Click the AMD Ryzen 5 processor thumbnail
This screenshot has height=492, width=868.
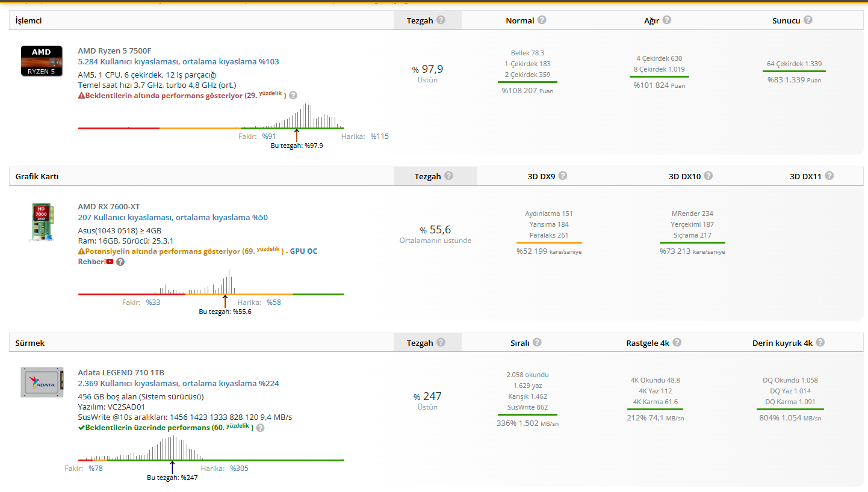click(42, 61)
